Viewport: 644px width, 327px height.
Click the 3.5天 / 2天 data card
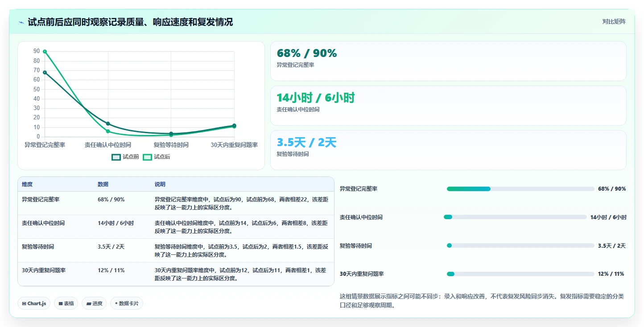pyautogui.click(x=448, y=150)
